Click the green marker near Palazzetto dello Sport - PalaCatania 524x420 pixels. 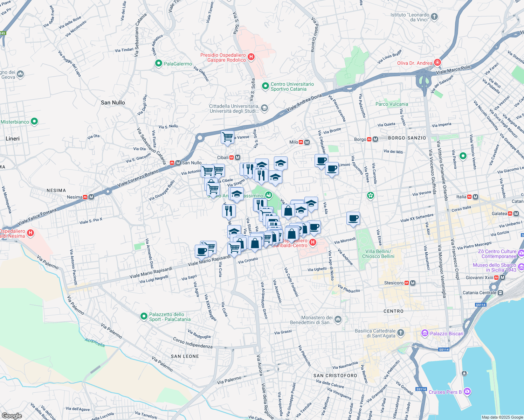(144, 315)
